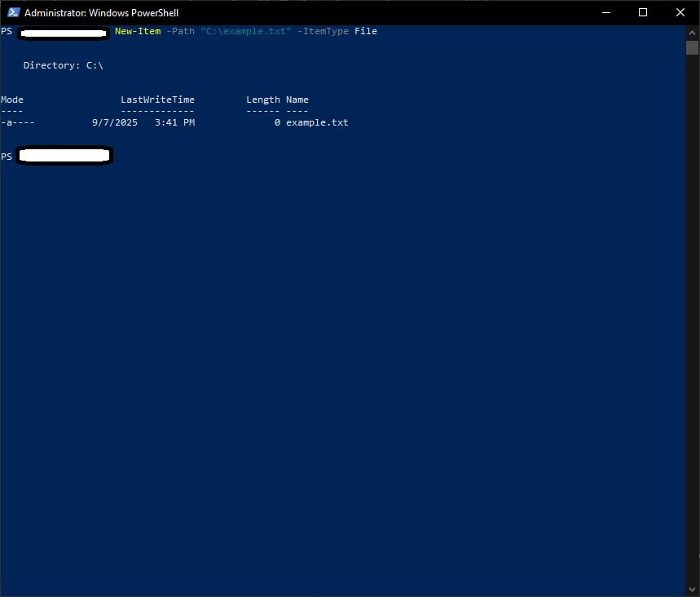Click the 9/7/2025 date value
The height and width of the screenshot is (597, 700).
pyautogui.click(x=115, y=122)
